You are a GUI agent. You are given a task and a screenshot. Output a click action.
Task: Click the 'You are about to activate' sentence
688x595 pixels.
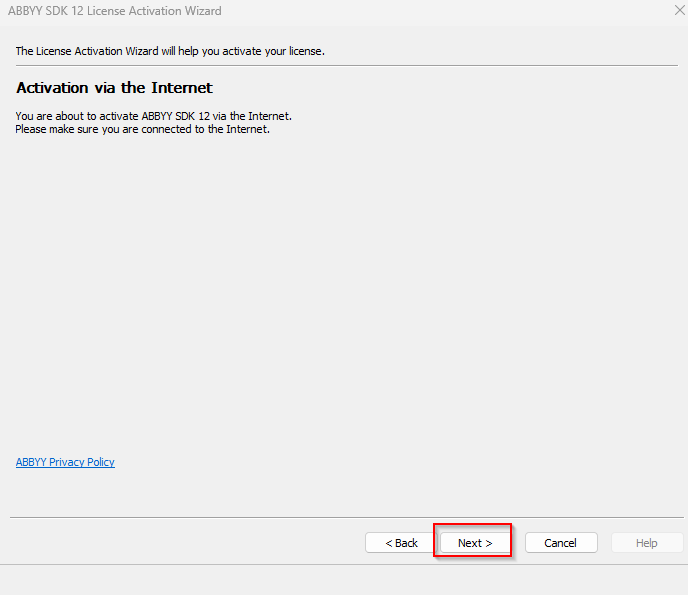pyautogui.click(x=153, y=116)
